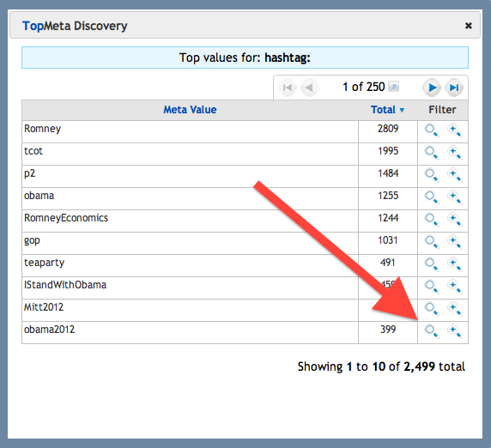Screen dimensions: 491x448
Task: Click the total value 399
Action: 388,330
